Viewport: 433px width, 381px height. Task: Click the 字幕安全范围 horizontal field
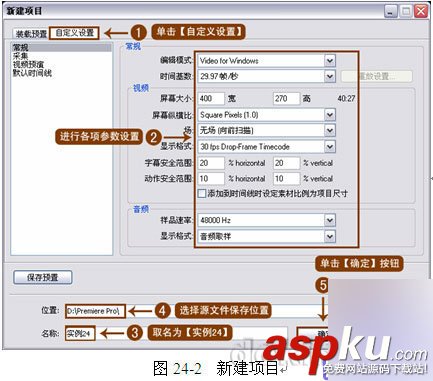coord(211,163)
